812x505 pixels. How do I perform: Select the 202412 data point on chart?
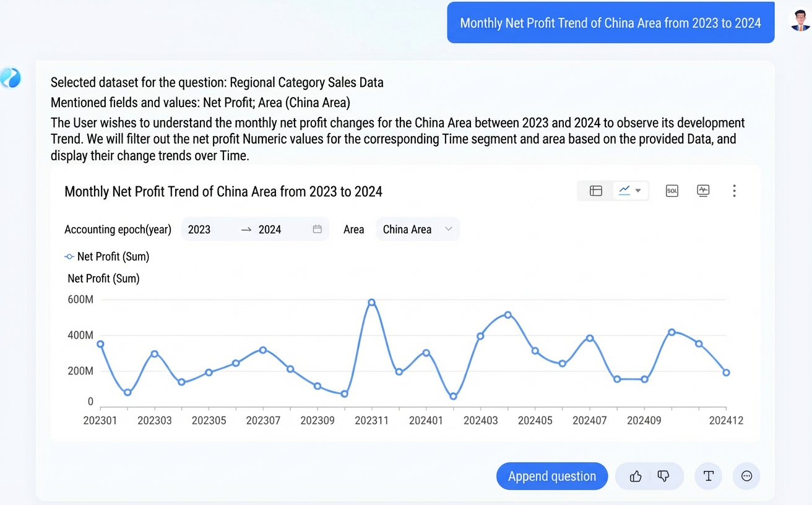tap(726, 373)
